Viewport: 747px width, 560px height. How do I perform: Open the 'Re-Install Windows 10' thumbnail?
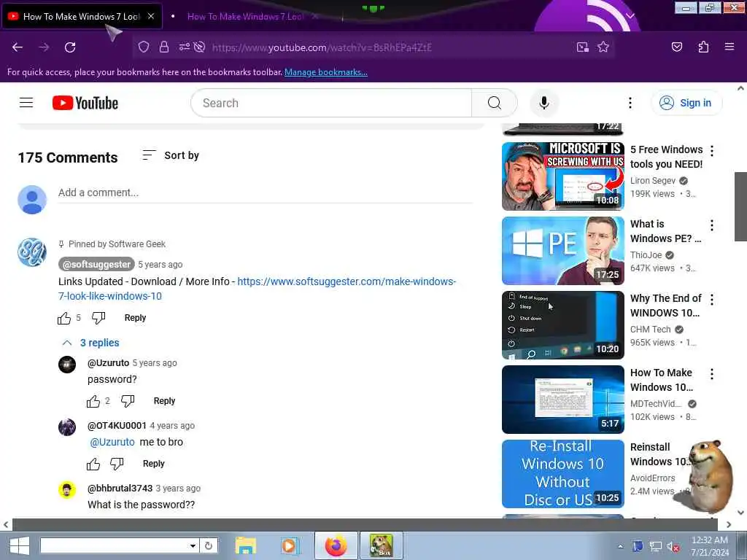pyautogui.click(x=563, y=474)
